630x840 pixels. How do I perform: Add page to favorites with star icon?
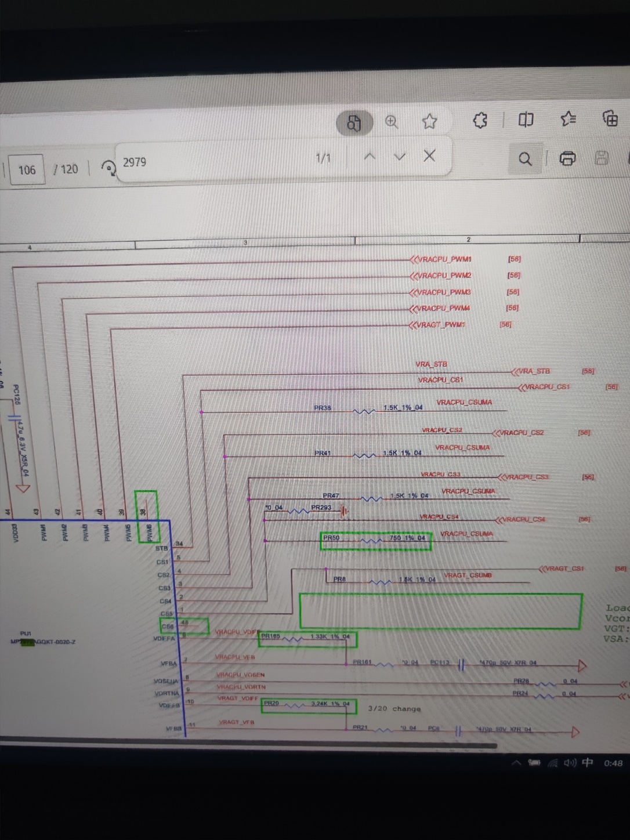[429, 121]
